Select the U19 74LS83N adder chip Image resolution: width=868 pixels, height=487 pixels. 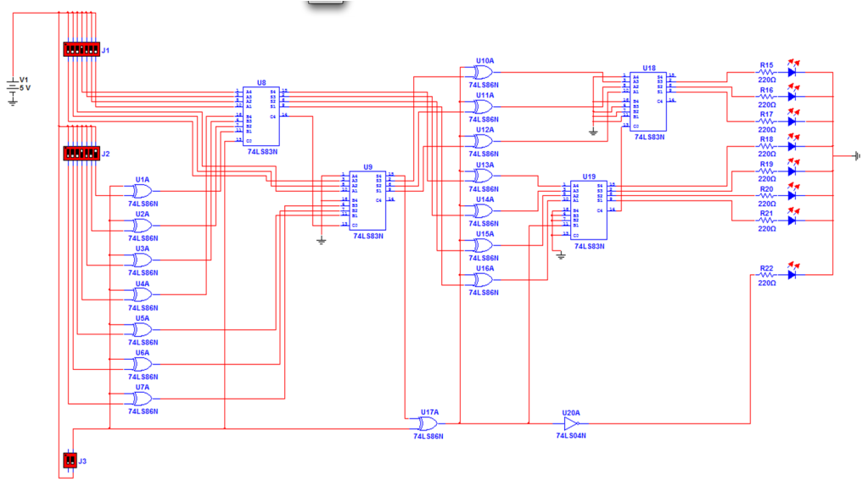point(589,210)
